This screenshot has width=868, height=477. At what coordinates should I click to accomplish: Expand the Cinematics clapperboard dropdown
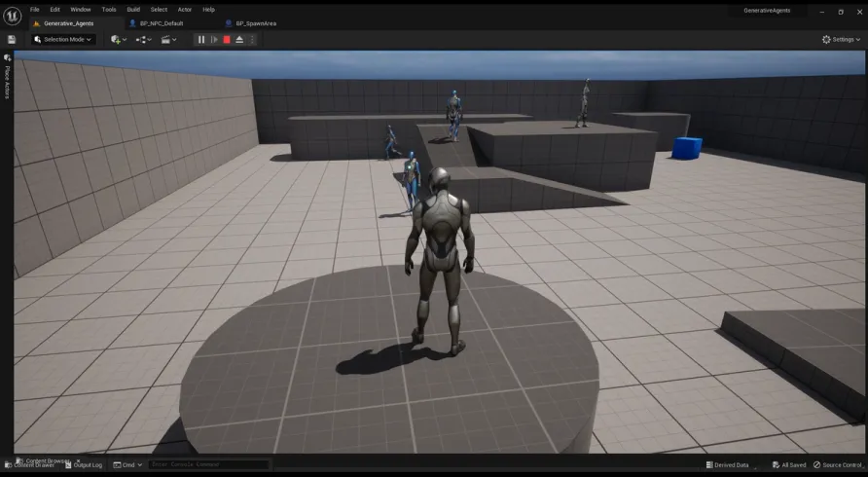click(x=168, y=40)
